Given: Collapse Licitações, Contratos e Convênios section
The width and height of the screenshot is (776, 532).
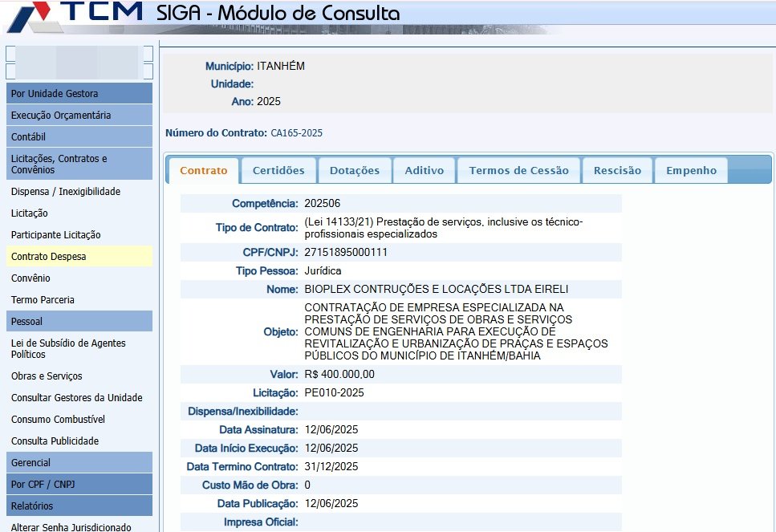Looking at the screenshot, I should coord(78,164).
